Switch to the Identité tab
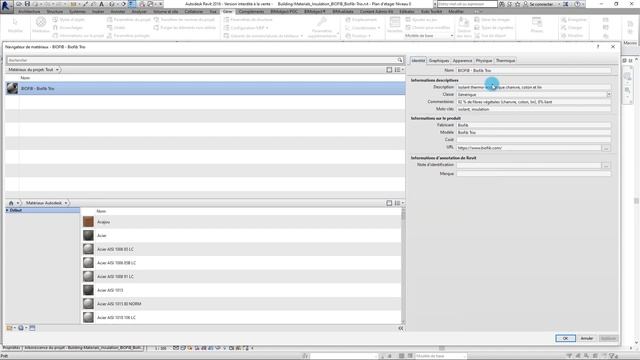Screen dimensions: 640x360 pyautogui.click(x=418, y=60)
